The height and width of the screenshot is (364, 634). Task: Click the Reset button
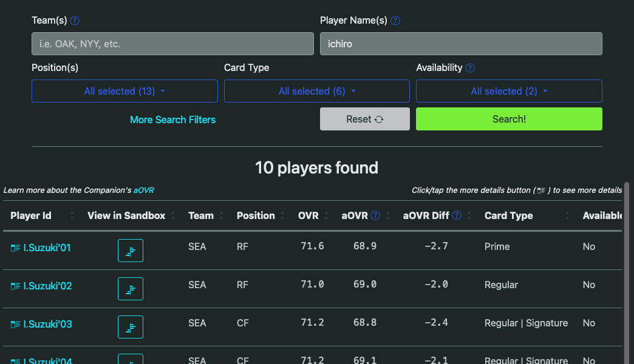click(365, 119)
